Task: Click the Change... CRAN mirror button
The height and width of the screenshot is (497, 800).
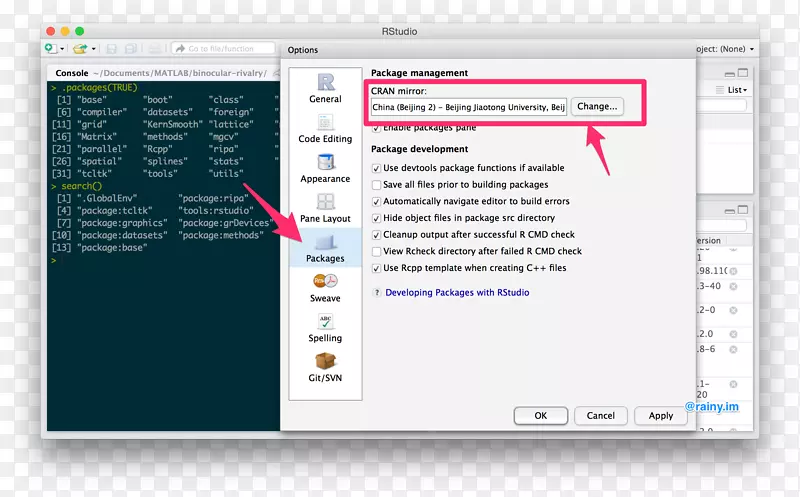Action: tap(598, 107)
